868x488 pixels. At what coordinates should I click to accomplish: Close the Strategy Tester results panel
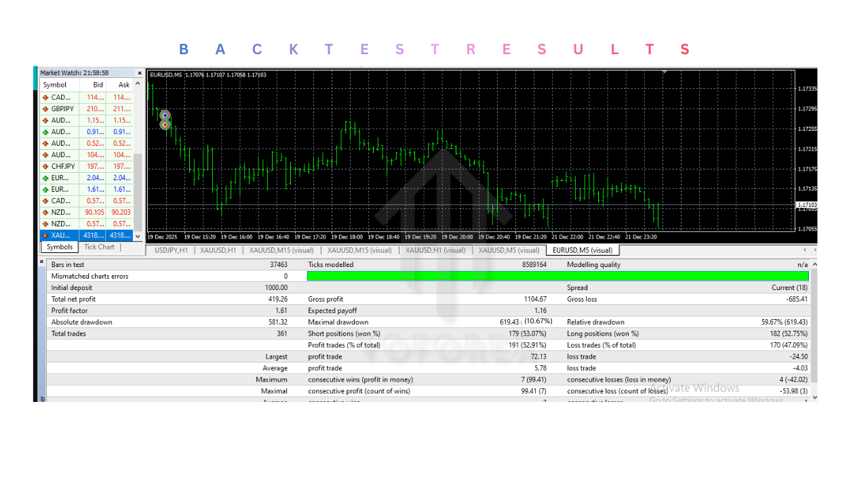(41, 262)
